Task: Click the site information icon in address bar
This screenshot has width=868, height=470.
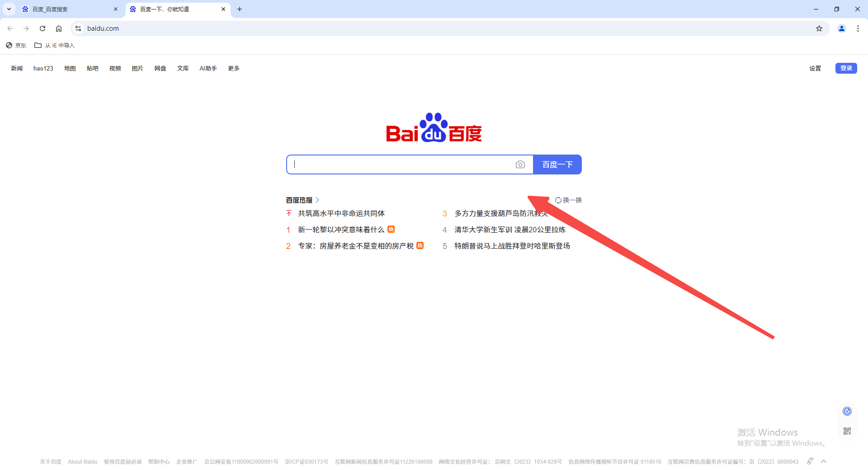Action: pos(78,28)
